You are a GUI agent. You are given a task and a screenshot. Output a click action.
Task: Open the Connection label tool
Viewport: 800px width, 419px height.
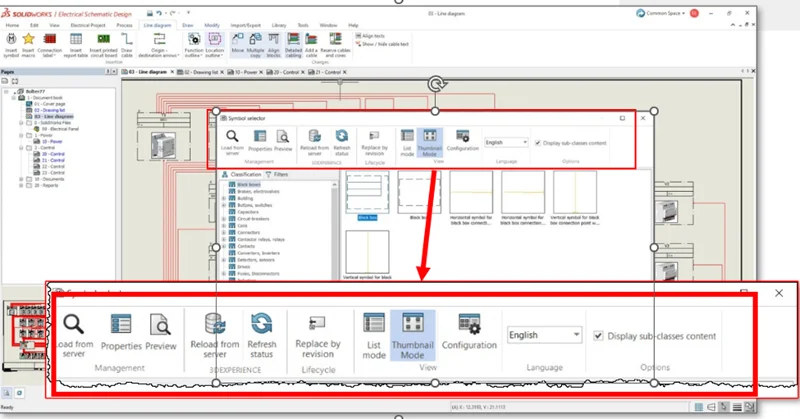pyautogui.click(x=49, y=44)
